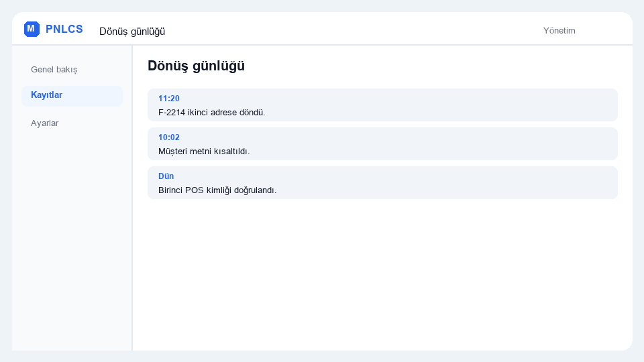Click text 'Birinci POS kimliği doğrulandı.'

[217, 190]
